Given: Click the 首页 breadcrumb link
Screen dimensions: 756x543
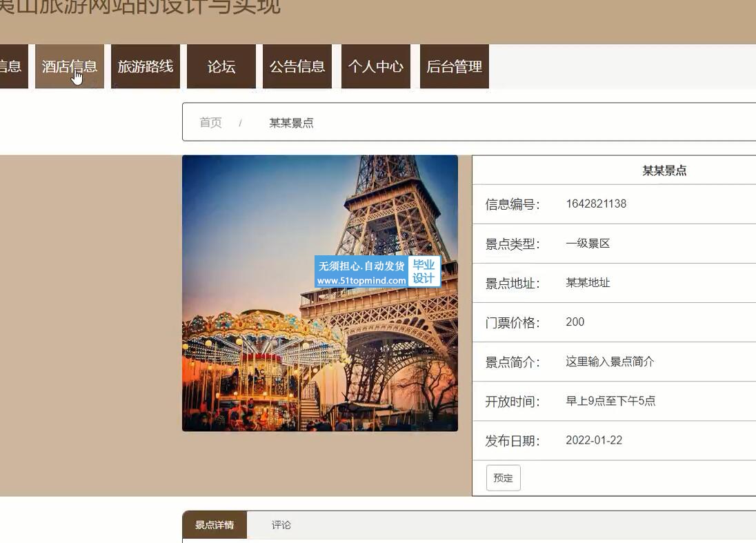Looking at the screenshot, I should (x=210, y=123).
